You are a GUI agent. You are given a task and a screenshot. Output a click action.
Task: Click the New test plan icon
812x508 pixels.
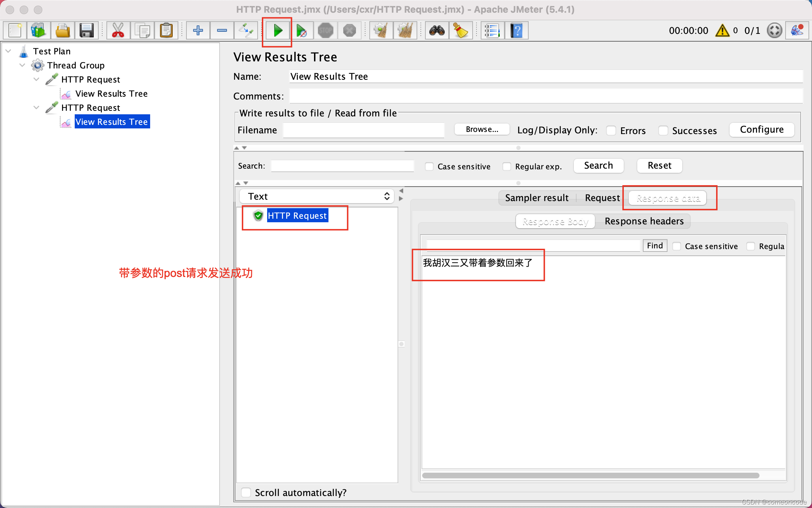click(15, 31)
